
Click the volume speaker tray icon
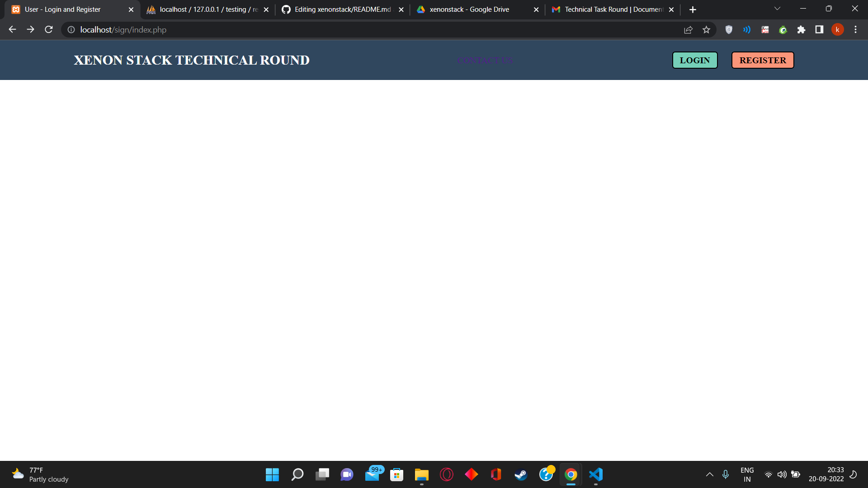782,474
